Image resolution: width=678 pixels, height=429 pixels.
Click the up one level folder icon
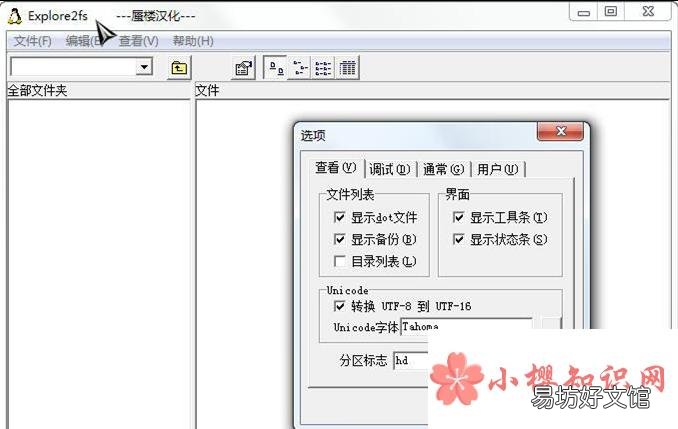click(179, 68)
